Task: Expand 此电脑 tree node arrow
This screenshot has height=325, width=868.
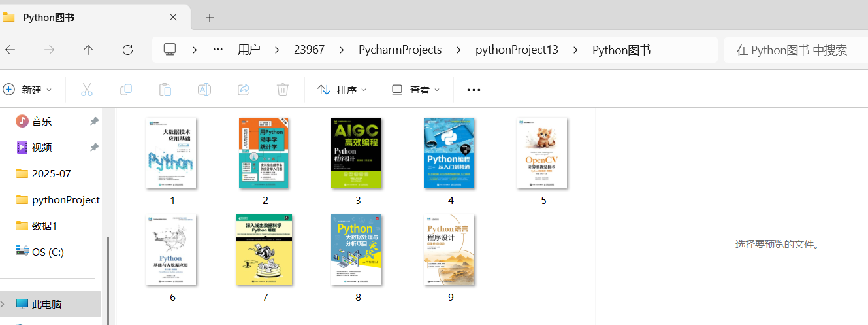Action: 3,304
